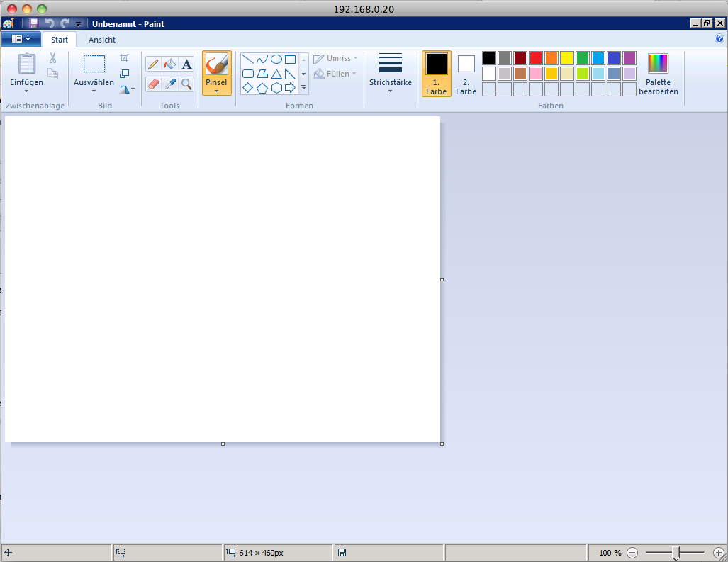Screen dimensions: 728x562
Task: Select the Color picker eyedropper
Action: pos(169,84)
